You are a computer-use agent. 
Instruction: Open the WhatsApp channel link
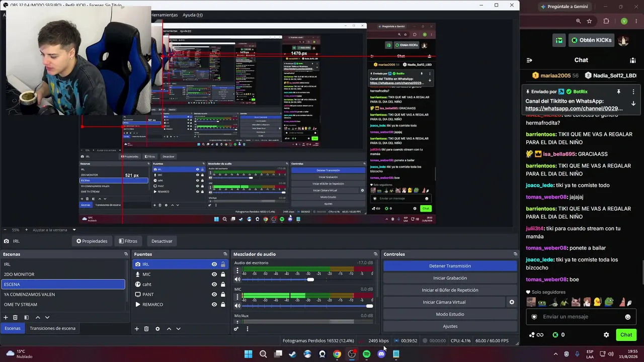(x=574, y=109)
